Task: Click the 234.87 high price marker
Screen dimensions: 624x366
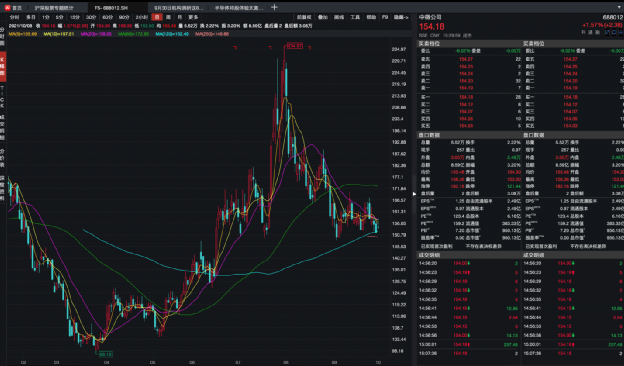Action: point(295,46)
